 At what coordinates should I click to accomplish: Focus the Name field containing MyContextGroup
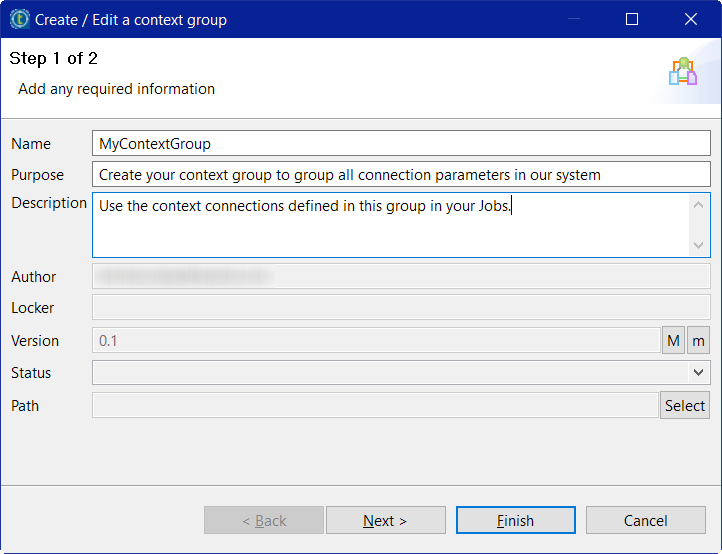pos(400,144)
